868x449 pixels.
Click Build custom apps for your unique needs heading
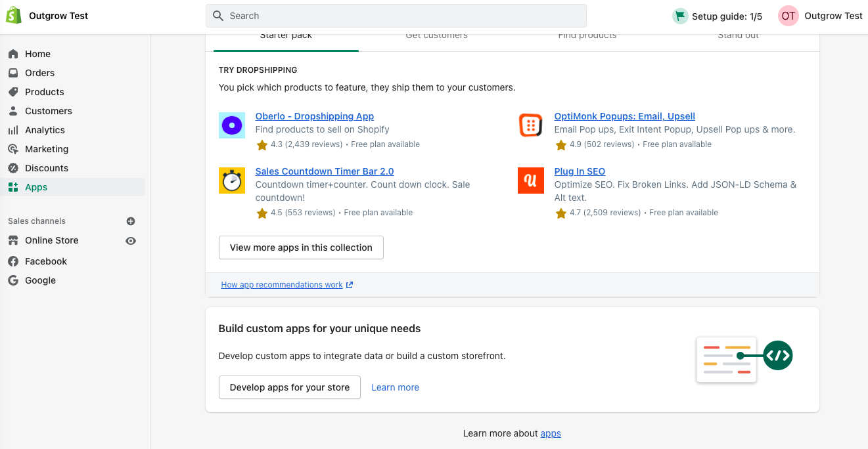pos(320,328)
